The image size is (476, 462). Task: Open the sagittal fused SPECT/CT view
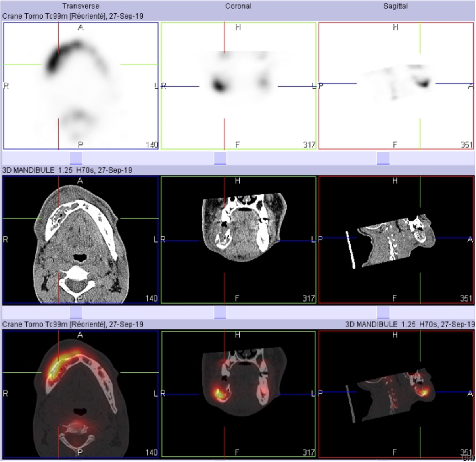pyautogui.click(x=396, y=394)
